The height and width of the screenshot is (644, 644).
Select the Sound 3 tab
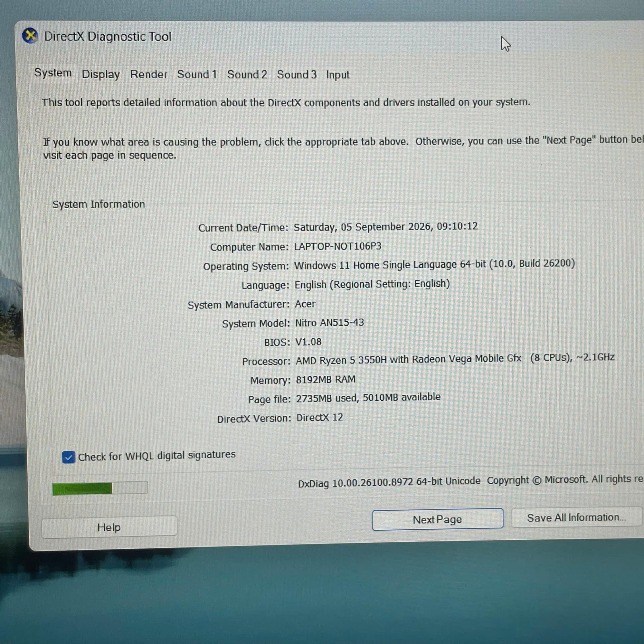(297, 74)
